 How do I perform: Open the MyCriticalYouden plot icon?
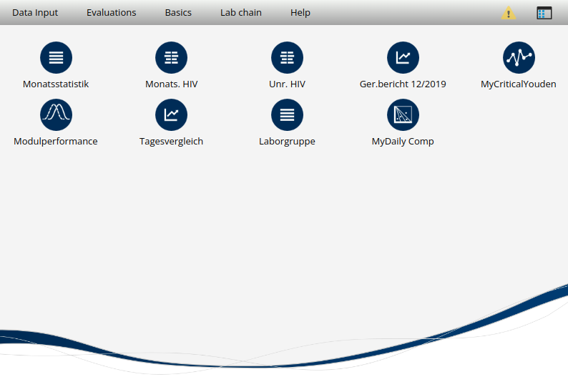click(519, 58)
